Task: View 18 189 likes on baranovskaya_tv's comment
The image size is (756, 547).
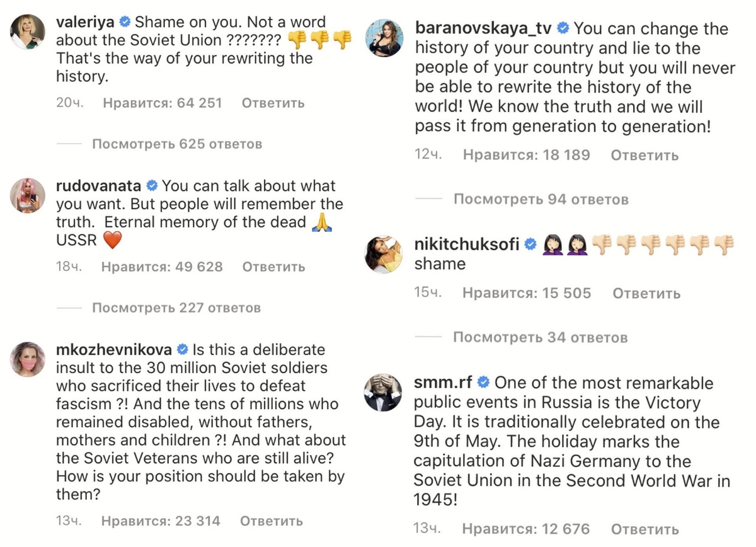Action: (x=526, y=154)
